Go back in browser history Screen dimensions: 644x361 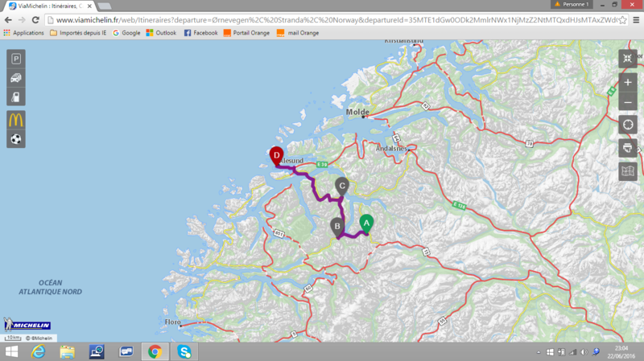(8, 19)
